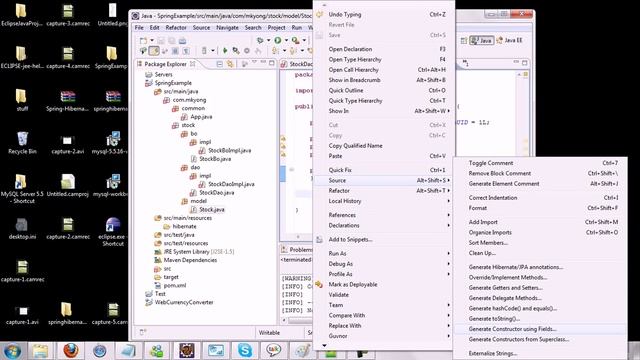Expand the Show In submenu
The width and height of the screenshot is (640, 360).
coord(383,111)
